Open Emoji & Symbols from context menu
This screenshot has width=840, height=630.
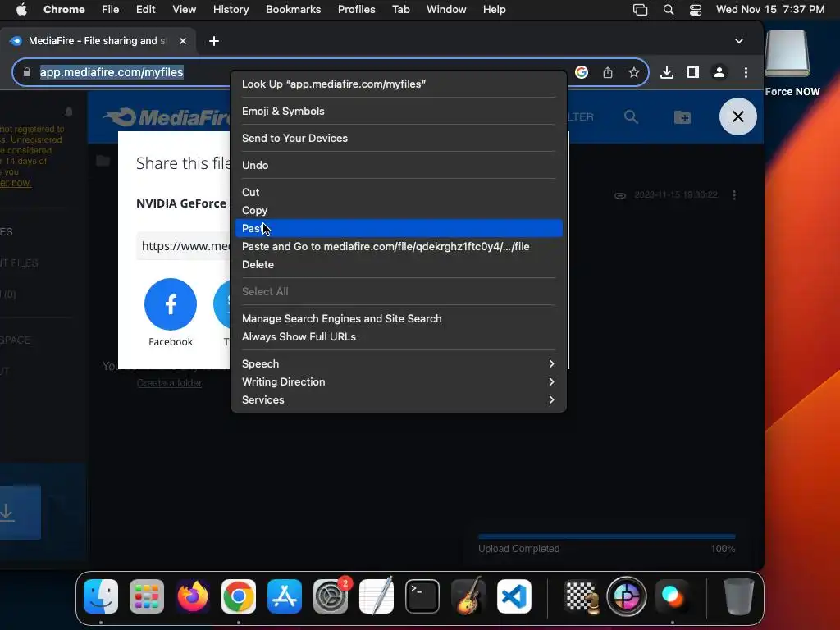399,111
